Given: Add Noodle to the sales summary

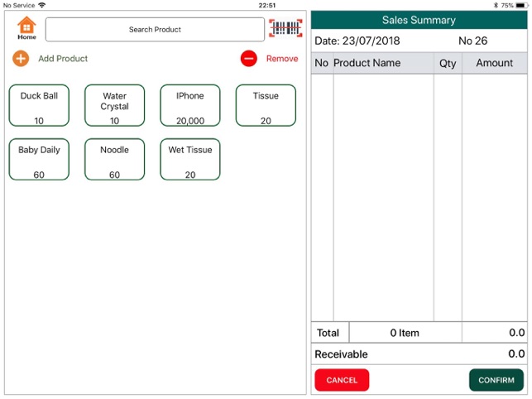Looking at the screenshot, I should (115, 159).
